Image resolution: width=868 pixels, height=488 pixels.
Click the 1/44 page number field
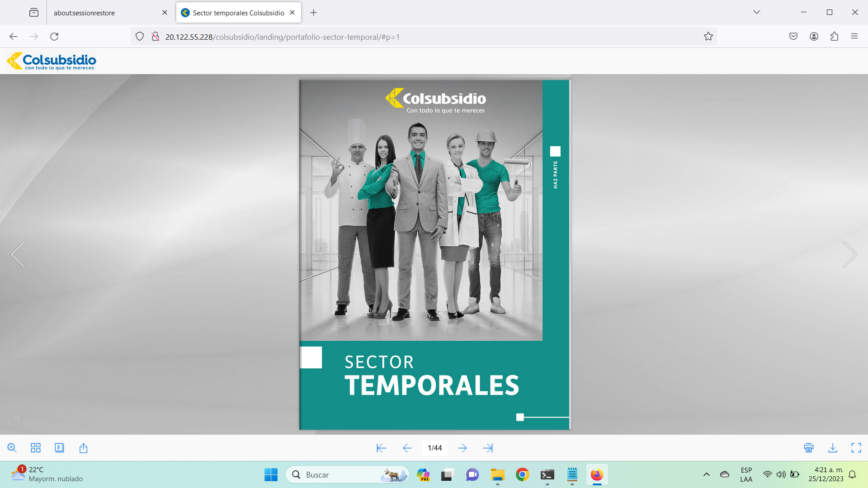coord(434,448)
